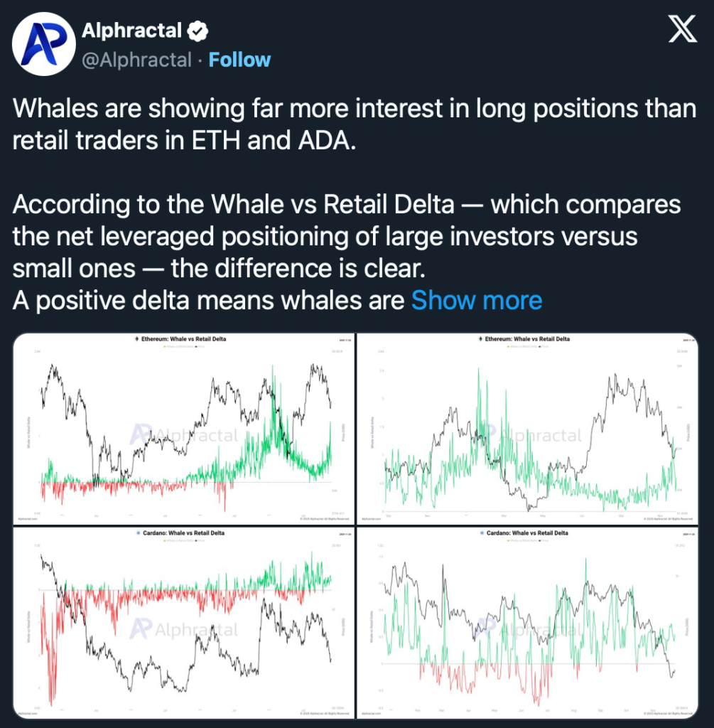Click the Ethereum icon in top-left chart title

point(136,339)
